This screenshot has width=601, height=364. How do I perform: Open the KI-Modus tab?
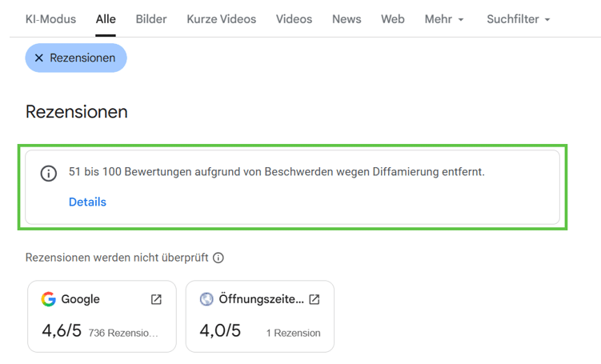(50, 19)
